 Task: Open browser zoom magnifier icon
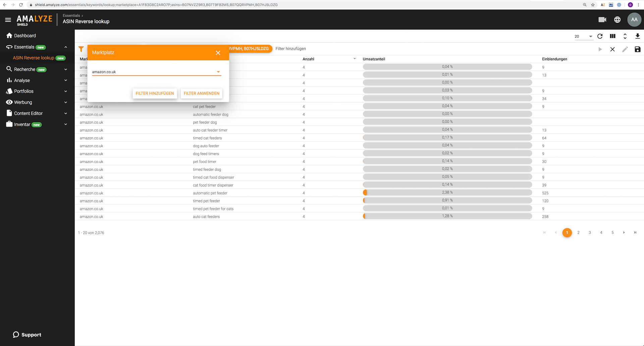(x=585, y=5)
